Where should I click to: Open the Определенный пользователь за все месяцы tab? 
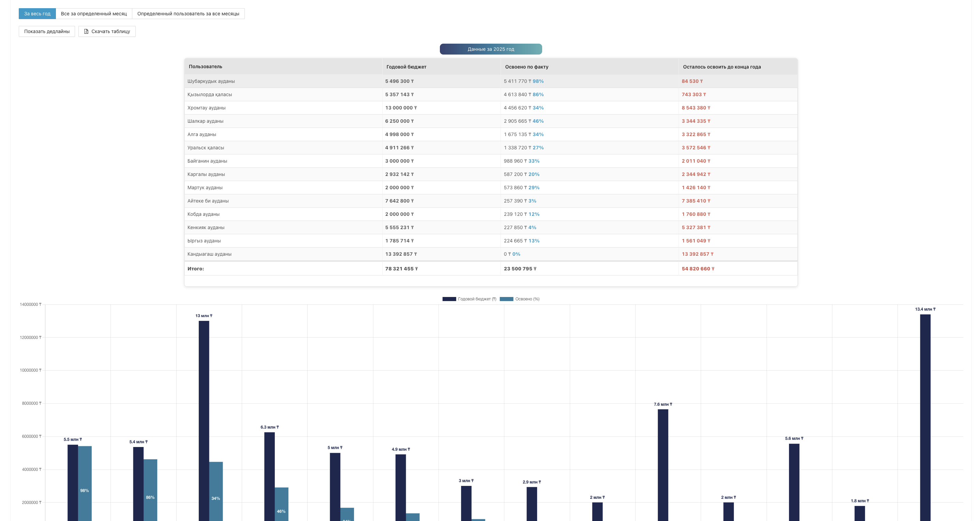(188, 13)
